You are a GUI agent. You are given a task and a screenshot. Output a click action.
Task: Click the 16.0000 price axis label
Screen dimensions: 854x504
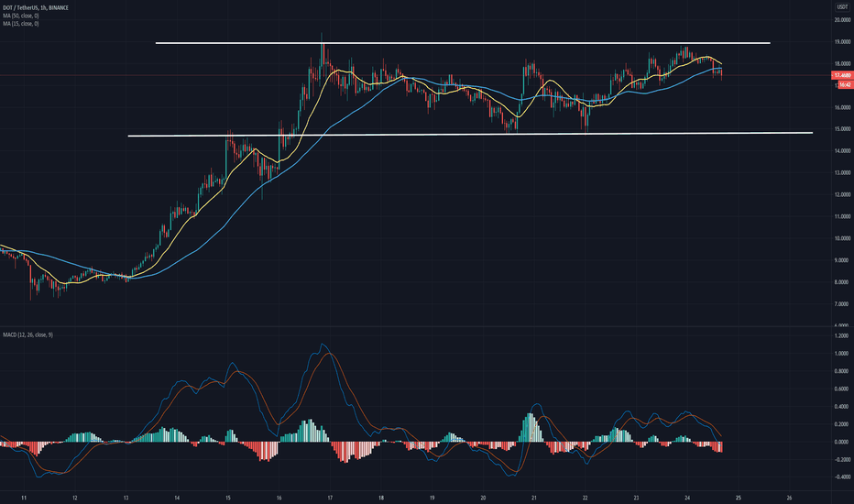tap(842, 107)
